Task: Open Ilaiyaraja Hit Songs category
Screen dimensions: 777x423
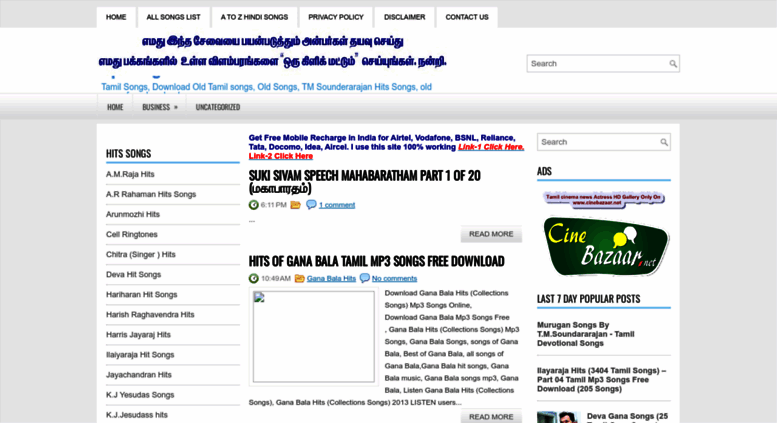Action: (140, 355)
